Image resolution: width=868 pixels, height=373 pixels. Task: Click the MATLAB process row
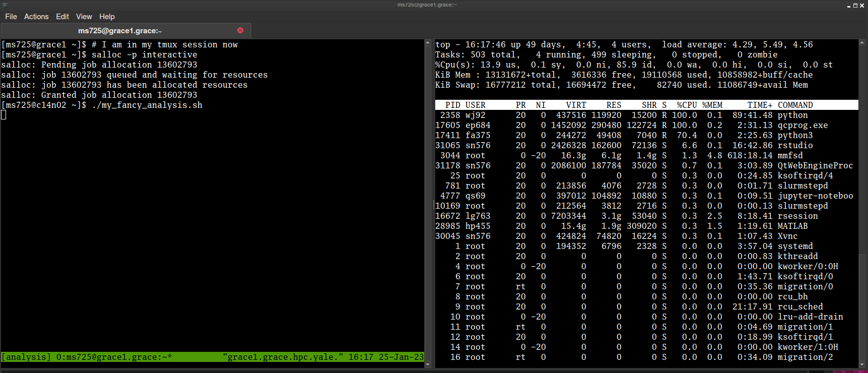[x=647, y=226]
